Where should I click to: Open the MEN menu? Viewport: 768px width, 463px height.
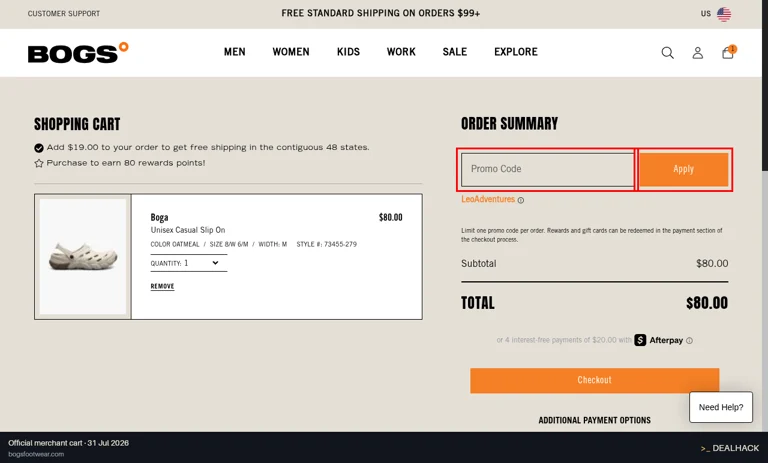pos(235,52)
